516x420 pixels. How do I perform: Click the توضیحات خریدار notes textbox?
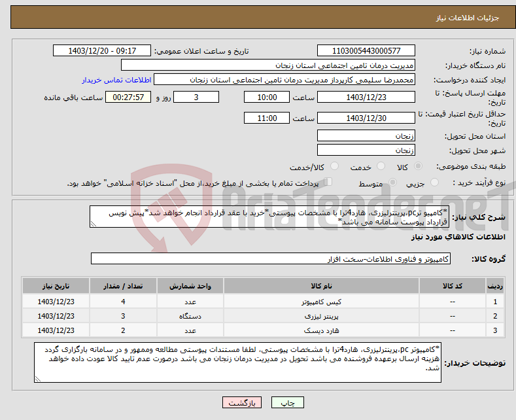click(x=237, y=362)
